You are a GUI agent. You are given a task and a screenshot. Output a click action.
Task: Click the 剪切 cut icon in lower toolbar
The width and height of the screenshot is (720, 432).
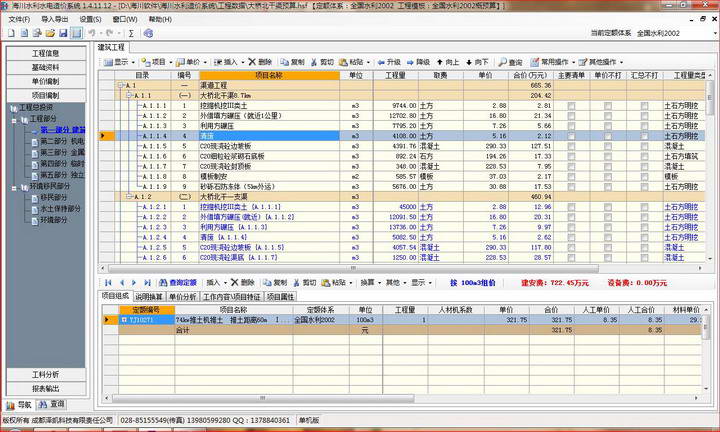click(297, 283)
